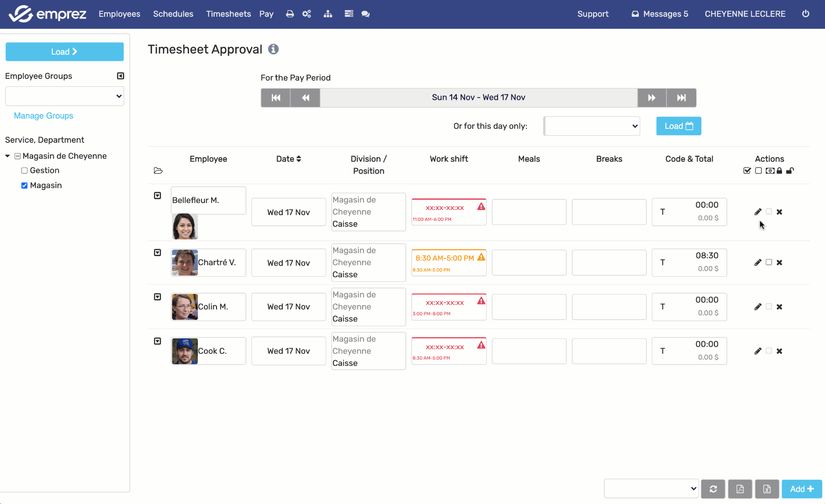Click the Load button in sidebar
The height and width of the screenshot is (504, 825).
pos(64,52)
